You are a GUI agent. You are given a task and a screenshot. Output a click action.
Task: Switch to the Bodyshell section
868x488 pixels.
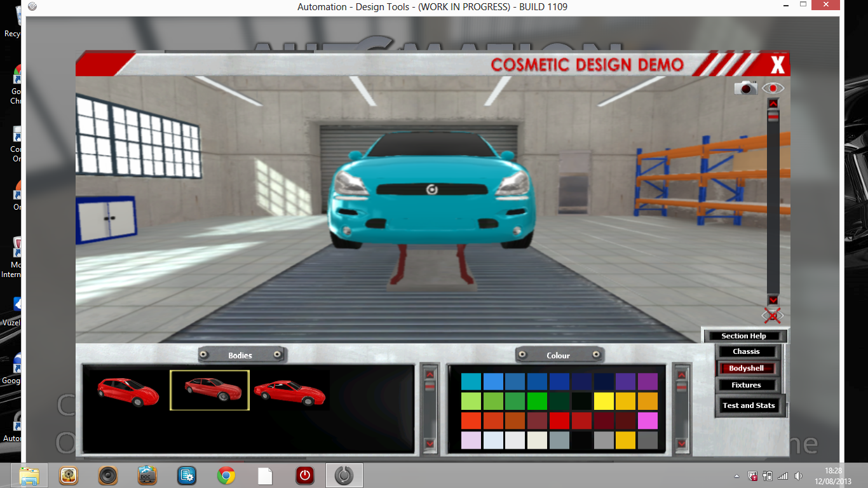point(747,369)
